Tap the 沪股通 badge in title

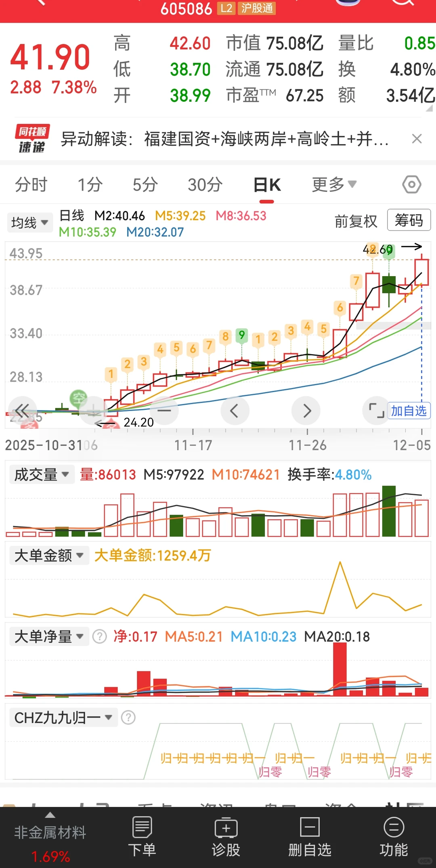pyautogui.click(x=257, y=8)
